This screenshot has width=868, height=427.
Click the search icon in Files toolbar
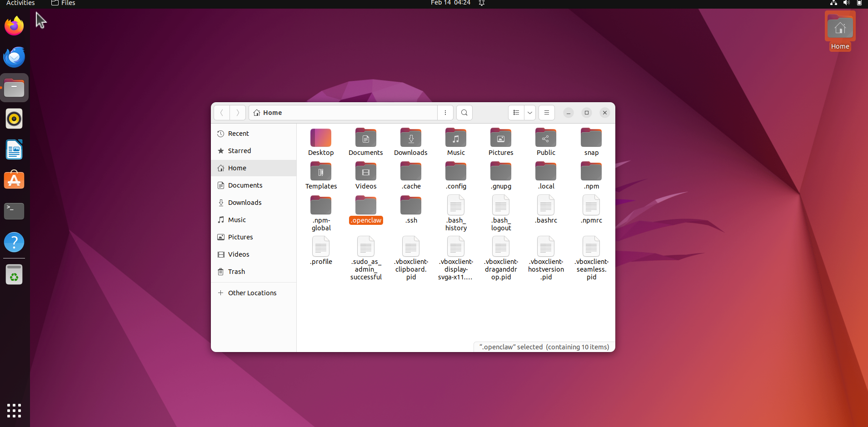coord(464,113)
